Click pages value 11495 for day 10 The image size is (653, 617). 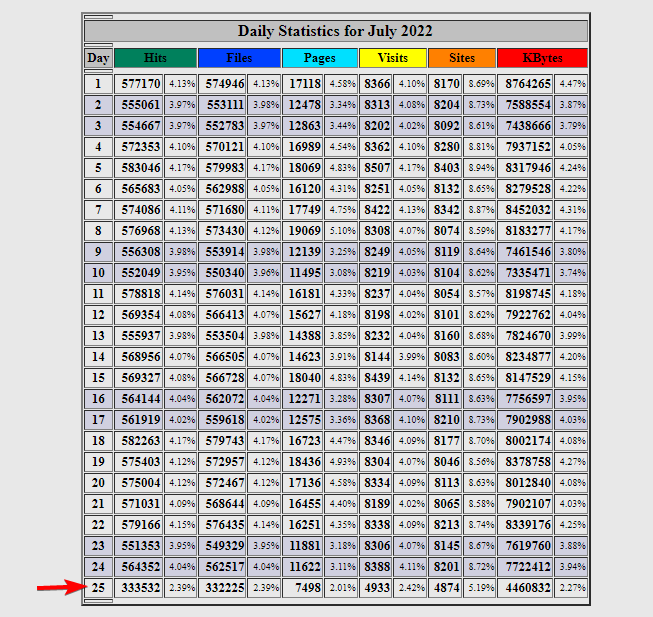[303, 273]
